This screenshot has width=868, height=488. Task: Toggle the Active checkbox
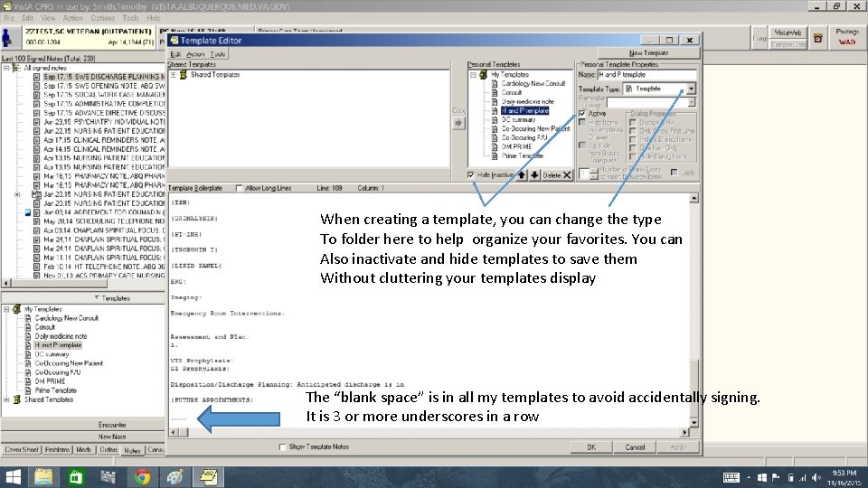pos(581,114)
